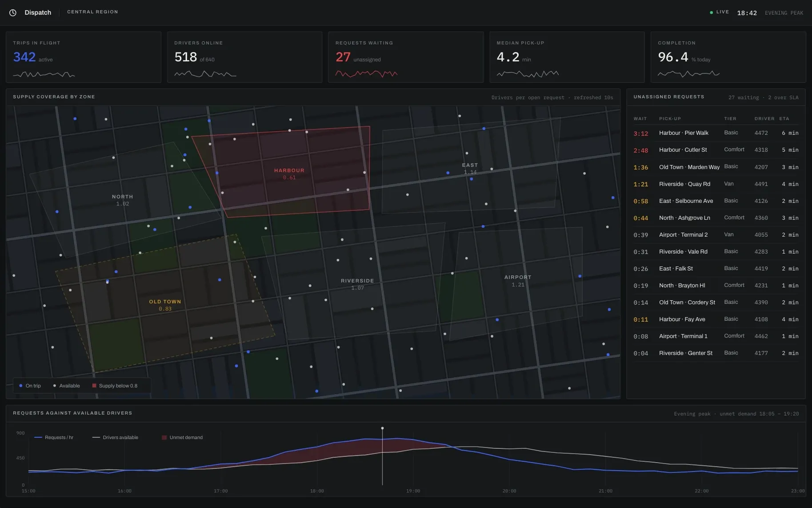This screenshot has height=508, width=812.
Task: Open the Trips in Flight card value 342
Action: click(24, 57)
